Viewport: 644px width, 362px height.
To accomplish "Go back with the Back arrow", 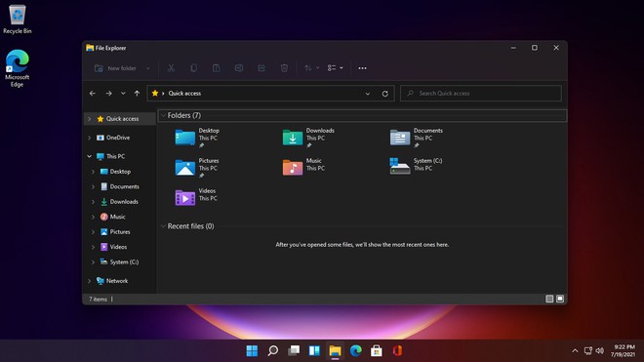I will [x=93, y=94].
